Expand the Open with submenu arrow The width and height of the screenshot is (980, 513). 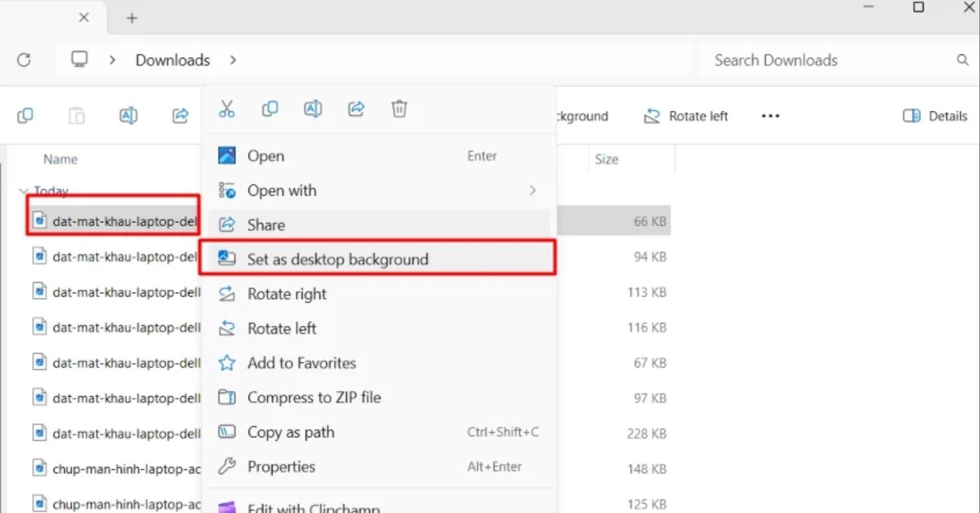[532, 190]
